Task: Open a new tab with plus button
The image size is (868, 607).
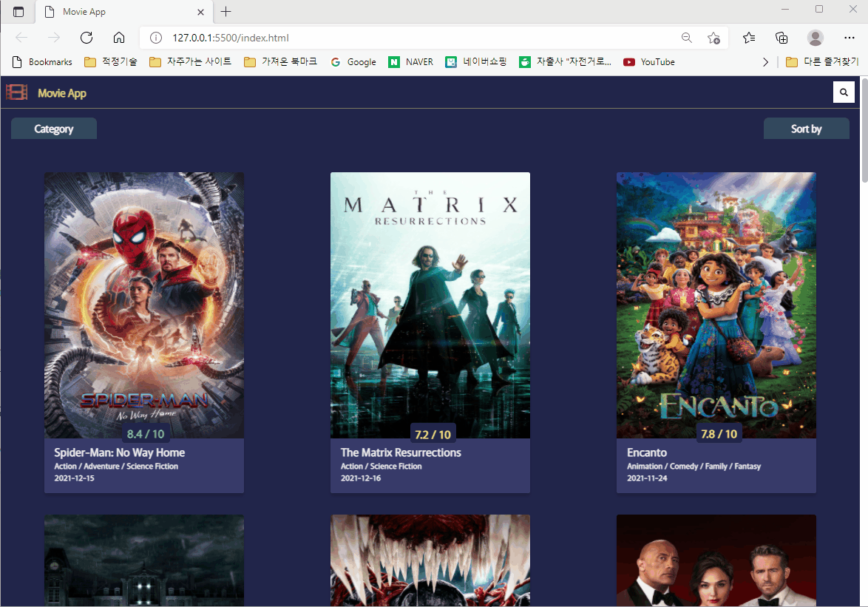Action: (226, 12)
